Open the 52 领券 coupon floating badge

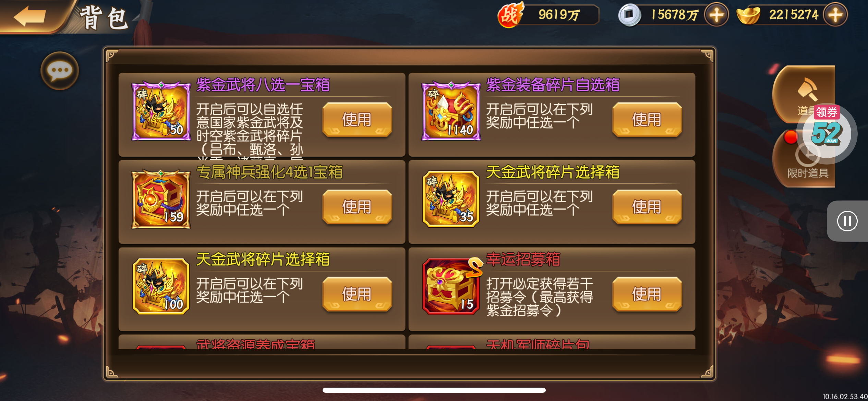[827, 131]
